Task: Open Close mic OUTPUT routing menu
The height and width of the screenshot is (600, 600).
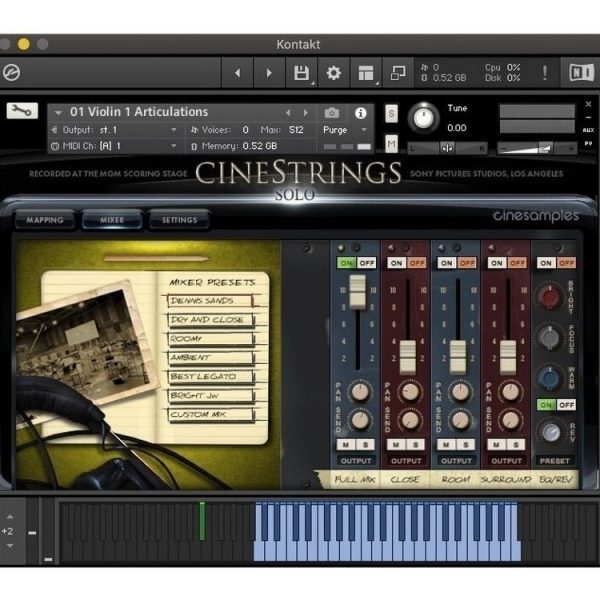Action: click(x=406, y=461)
